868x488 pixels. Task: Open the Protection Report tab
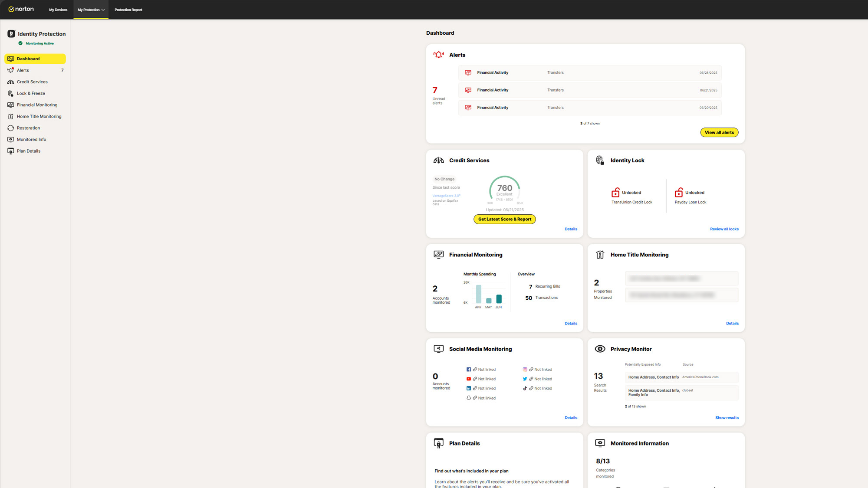128,10
